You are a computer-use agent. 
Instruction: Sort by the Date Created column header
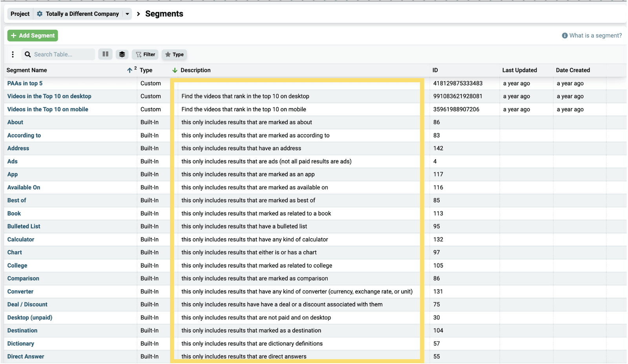573,70
